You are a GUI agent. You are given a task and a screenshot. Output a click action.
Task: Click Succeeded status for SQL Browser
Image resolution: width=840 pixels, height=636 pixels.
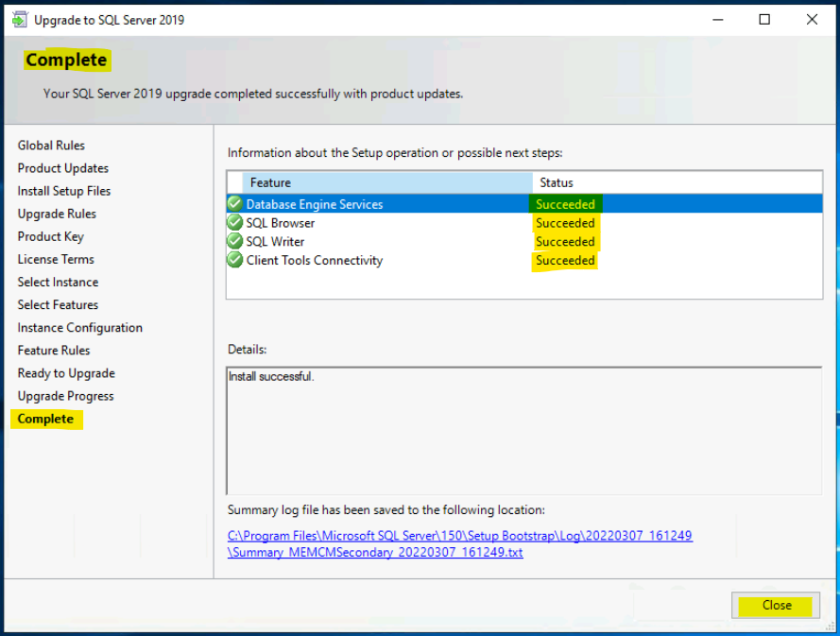point(565,223)
